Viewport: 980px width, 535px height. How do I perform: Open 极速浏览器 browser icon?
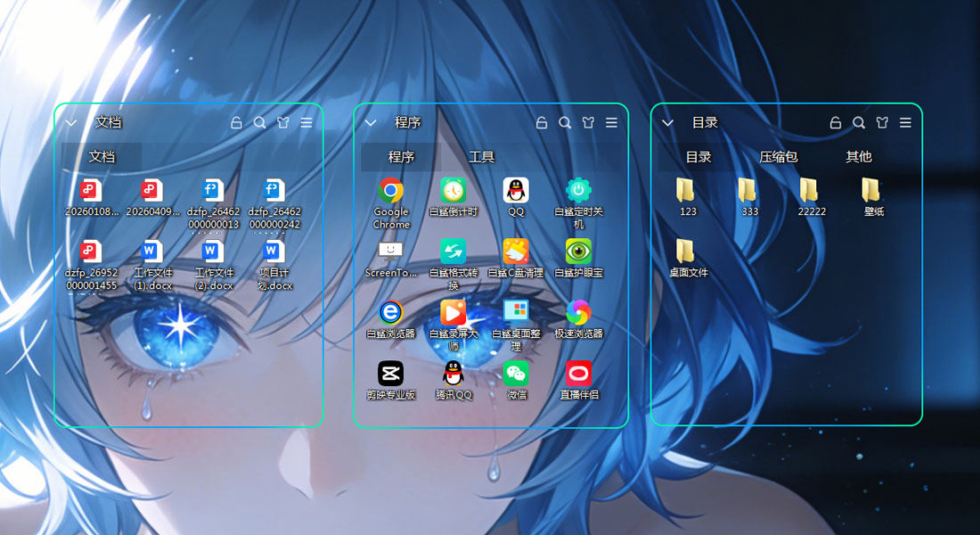click(578, 312)
